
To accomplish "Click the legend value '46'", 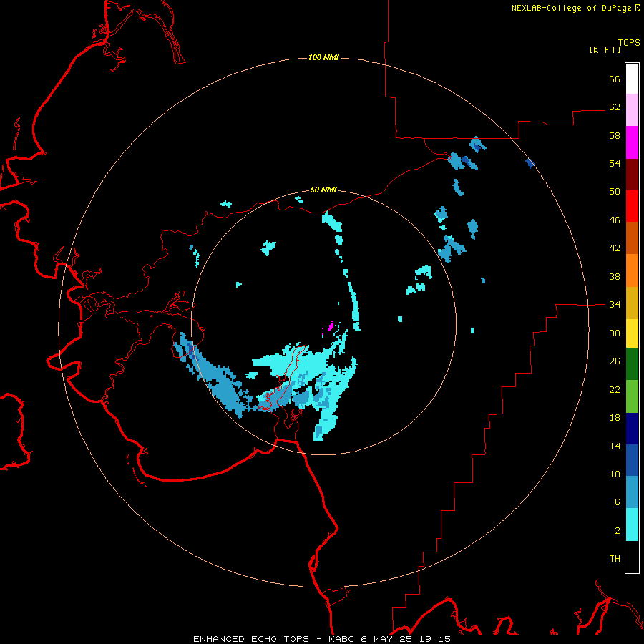I will point(615,220).
